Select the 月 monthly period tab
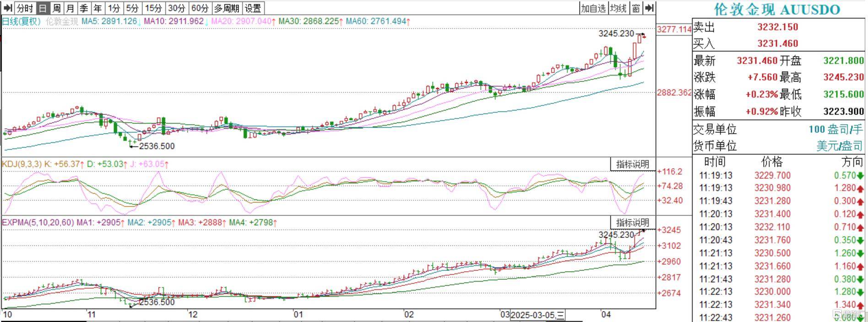The image size is (868, 322). click(x=70, y=8)
